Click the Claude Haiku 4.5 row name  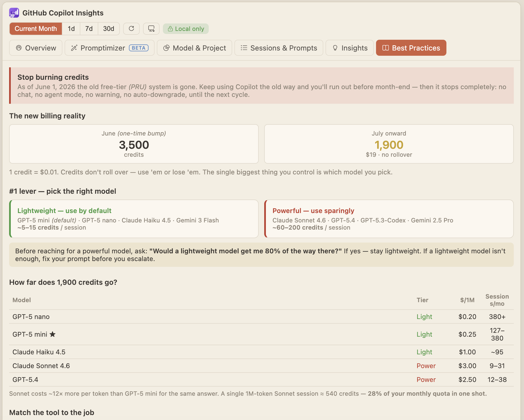pos(39,352)
